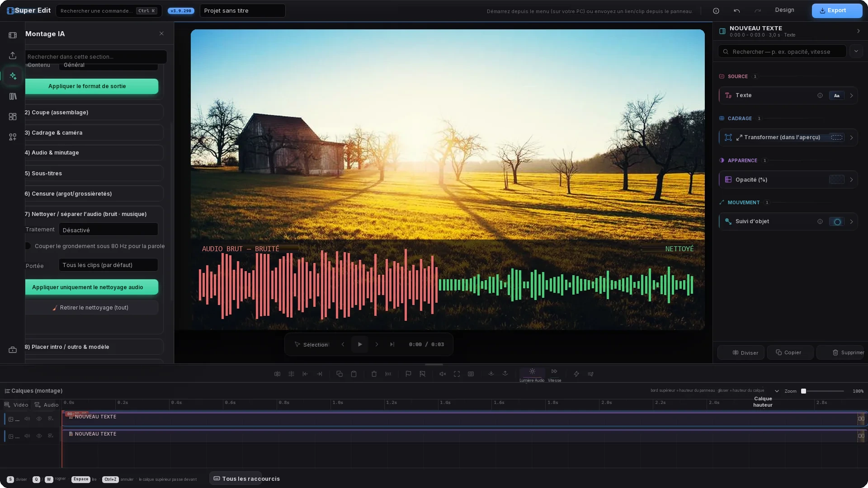The width and height of the screenshot is (868, 488).
Task: Remove first layer with track delete icon
Action: click(51, 419)
